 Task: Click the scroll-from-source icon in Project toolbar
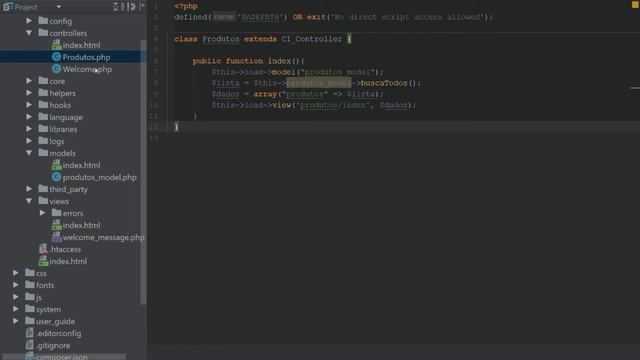pyautogui.click(x=116, y=6)
